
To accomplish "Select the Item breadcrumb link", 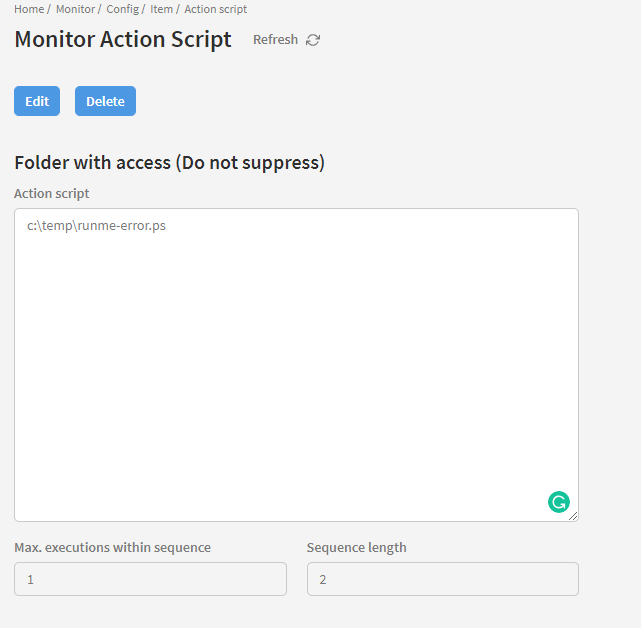I will [161, 9].
